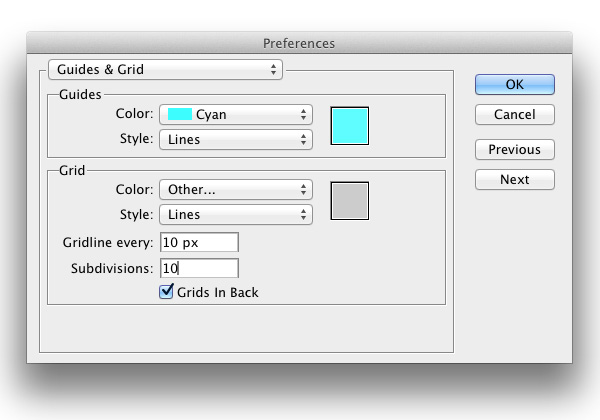Click stepper arrows on Grid Style popup

point(303,214)
